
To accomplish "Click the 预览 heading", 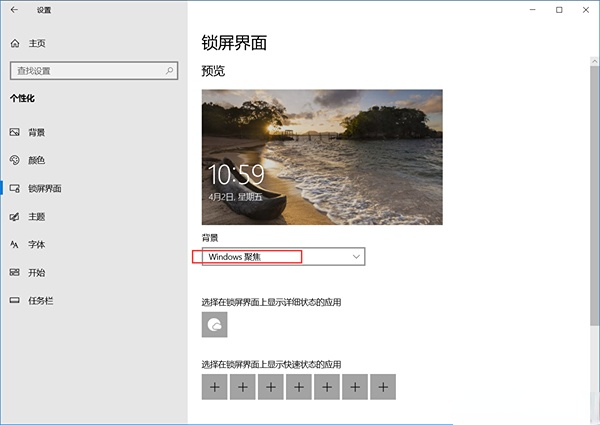I will pyautogui.click(x=213, y=71).
